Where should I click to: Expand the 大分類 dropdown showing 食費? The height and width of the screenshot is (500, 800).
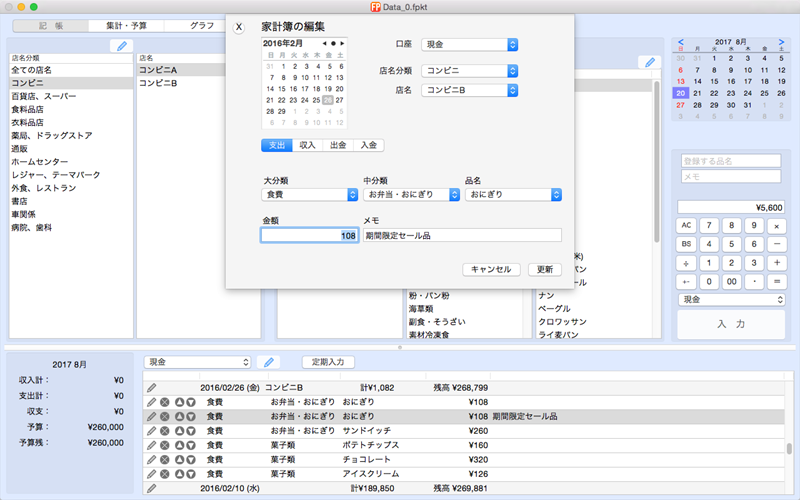(x=310, y=195)
